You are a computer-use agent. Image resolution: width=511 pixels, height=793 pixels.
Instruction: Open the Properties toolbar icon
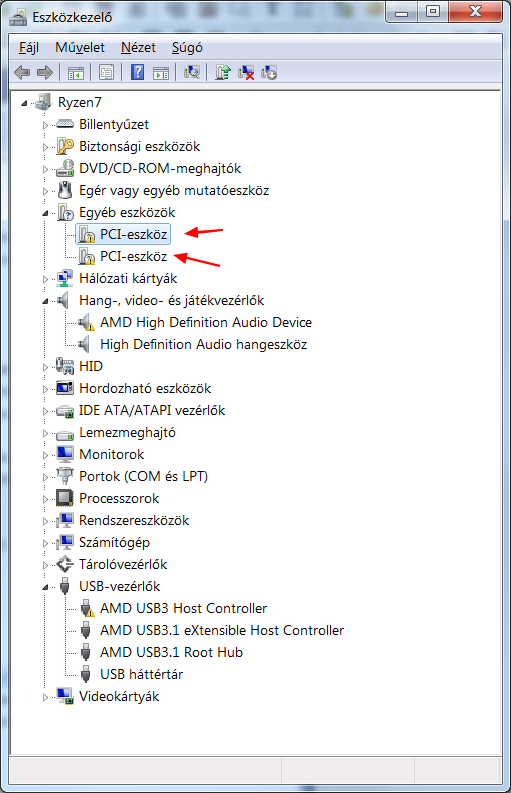(x=106, y=72)
